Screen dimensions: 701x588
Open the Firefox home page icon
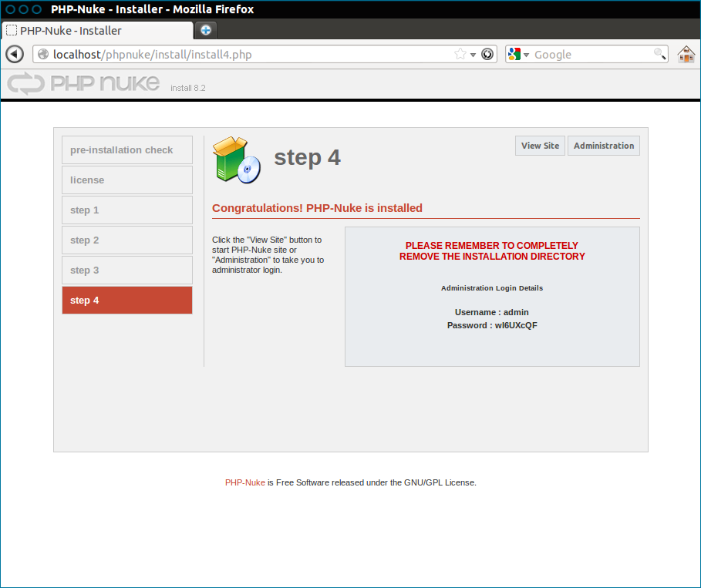[686, 54]
